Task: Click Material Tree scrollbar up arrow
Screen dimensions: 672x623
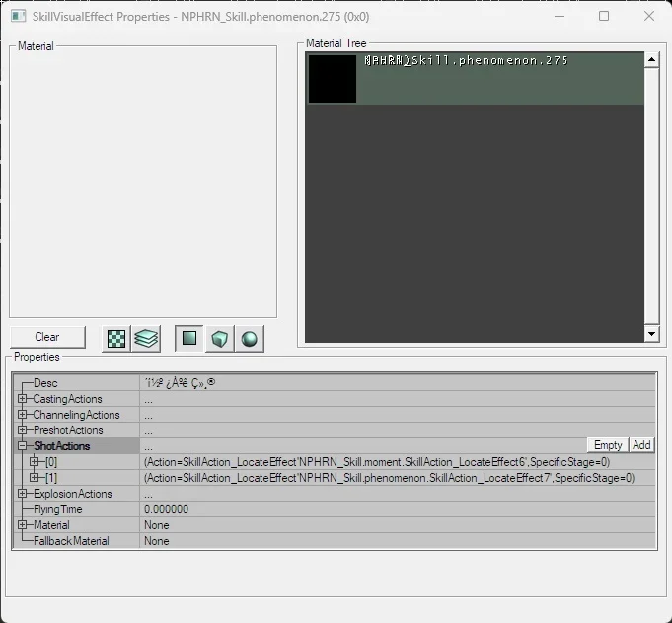Action: click(651, 59)
